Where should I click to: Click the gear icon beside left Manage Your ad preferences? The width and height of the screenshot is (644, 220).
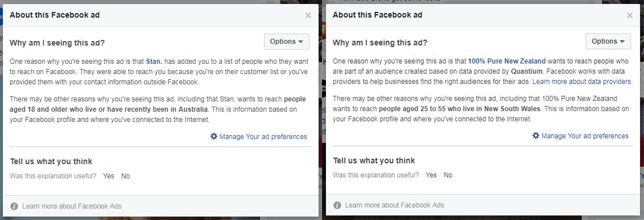213,136
